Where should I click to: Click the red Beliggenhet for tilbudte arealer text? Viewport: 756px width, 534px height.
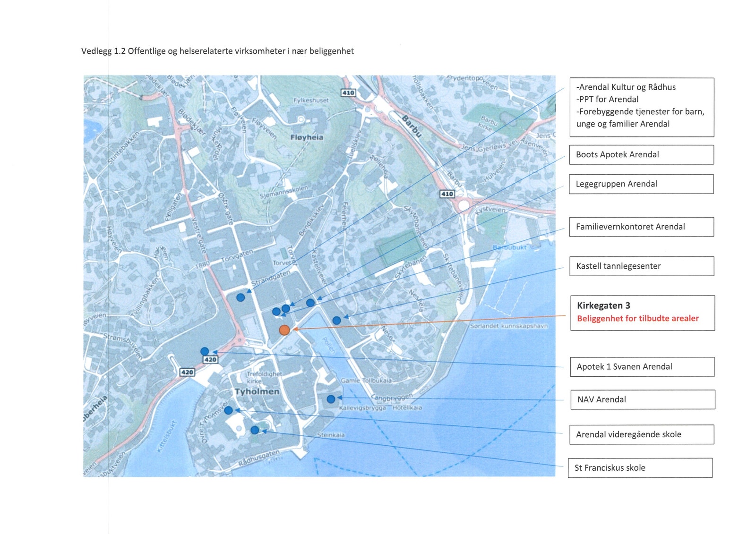(x=637, y=318)
